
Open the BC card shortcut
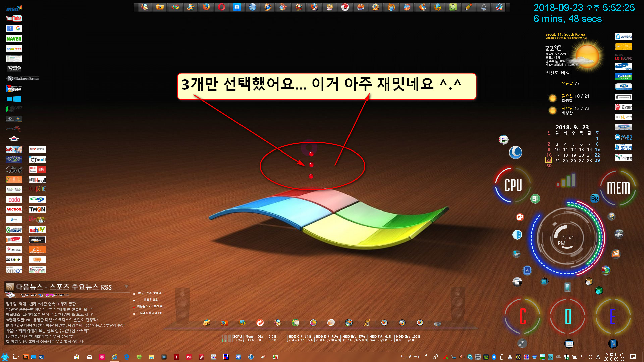point(624,107)
